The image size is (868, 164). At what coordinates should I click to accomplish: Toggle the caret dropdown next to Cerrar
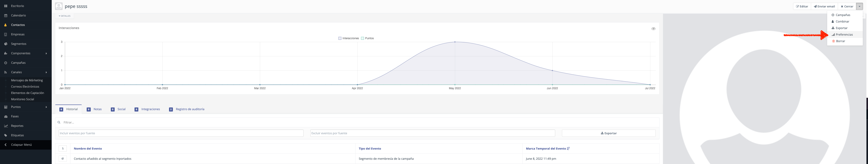(859, 6)
